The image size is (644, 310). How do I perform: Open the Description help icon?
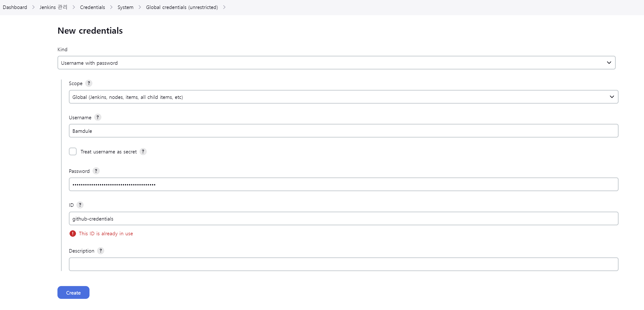tap(100, 250)
